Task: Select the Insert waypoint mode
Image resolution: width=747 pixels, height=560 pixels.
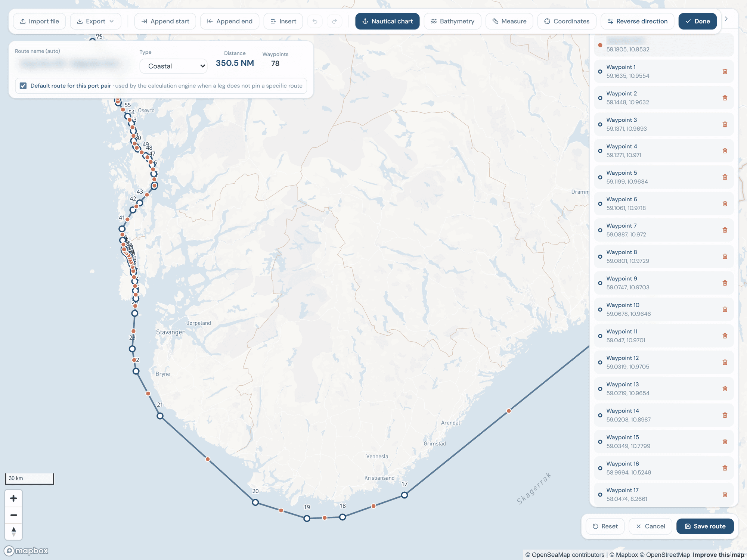Action: pyautogui.click(x=283, y=21)
